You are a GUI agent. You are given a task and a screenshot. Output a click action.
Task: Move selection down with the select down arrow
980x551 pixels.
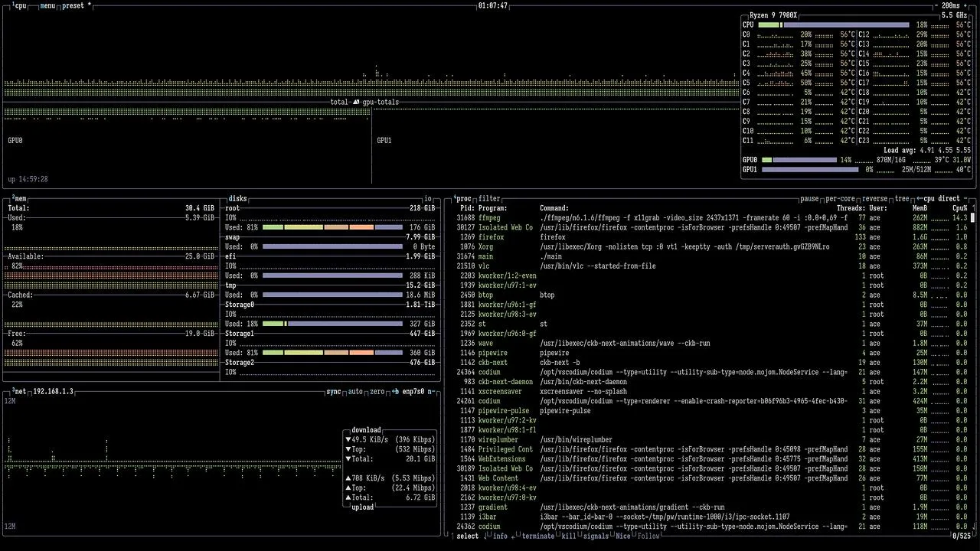[485, 536]
